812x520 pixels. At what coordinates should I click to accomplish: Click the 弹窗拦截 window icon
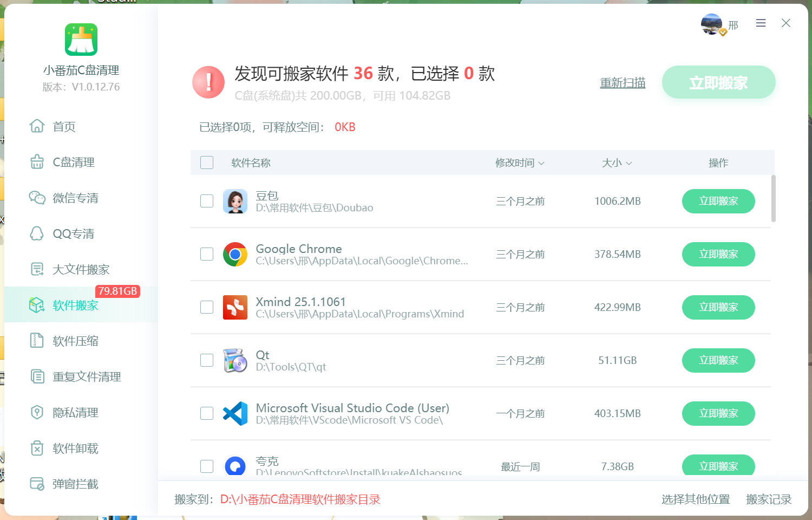pos(37,484)
